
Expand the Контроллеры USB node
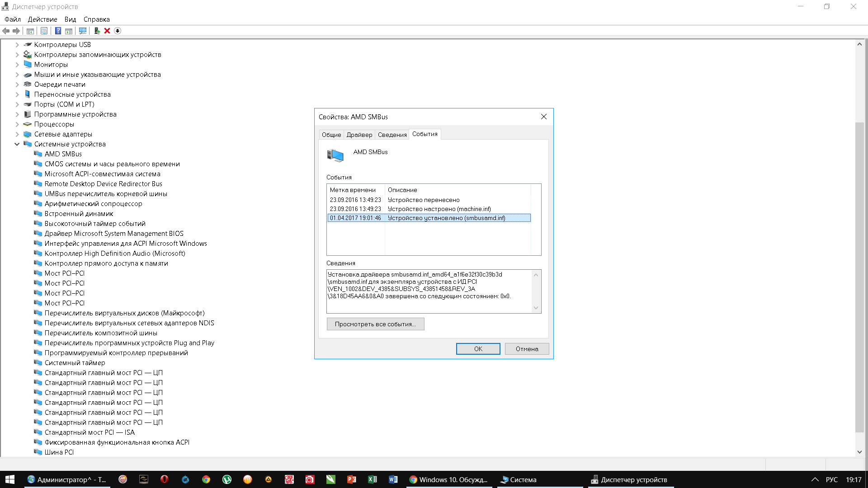(17, 45)
